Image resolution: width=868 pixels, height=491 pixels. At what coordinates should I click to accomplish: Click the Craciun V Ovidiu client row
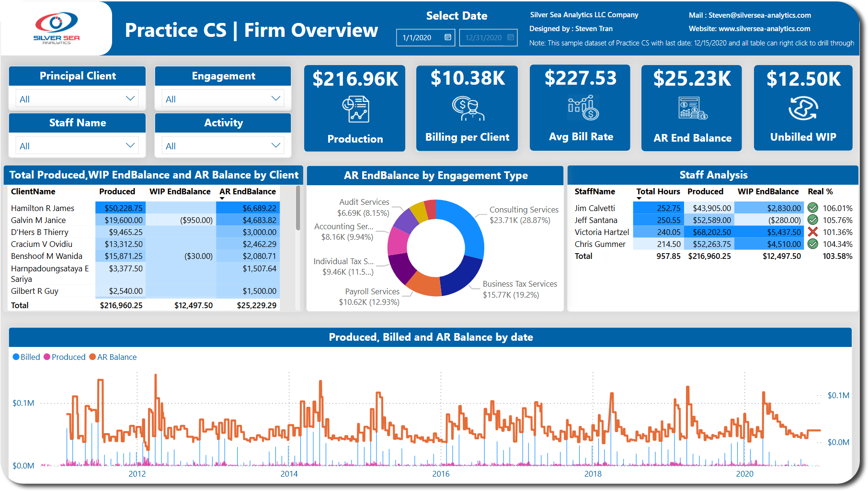[x=145, y=244]
